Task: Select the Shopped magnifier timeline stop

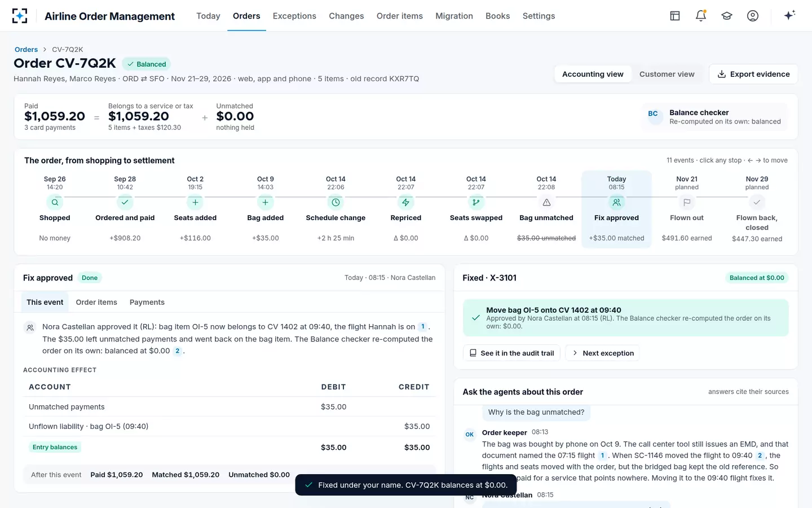Action: tap(55, 202)
